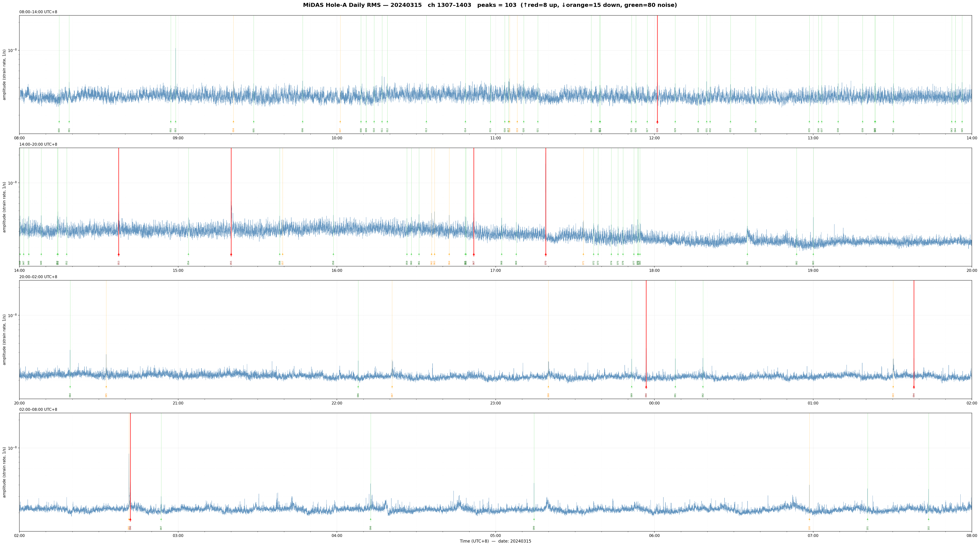Click the green peak number label 054
This screenshot has width=980, height=546.
[188, 263]
